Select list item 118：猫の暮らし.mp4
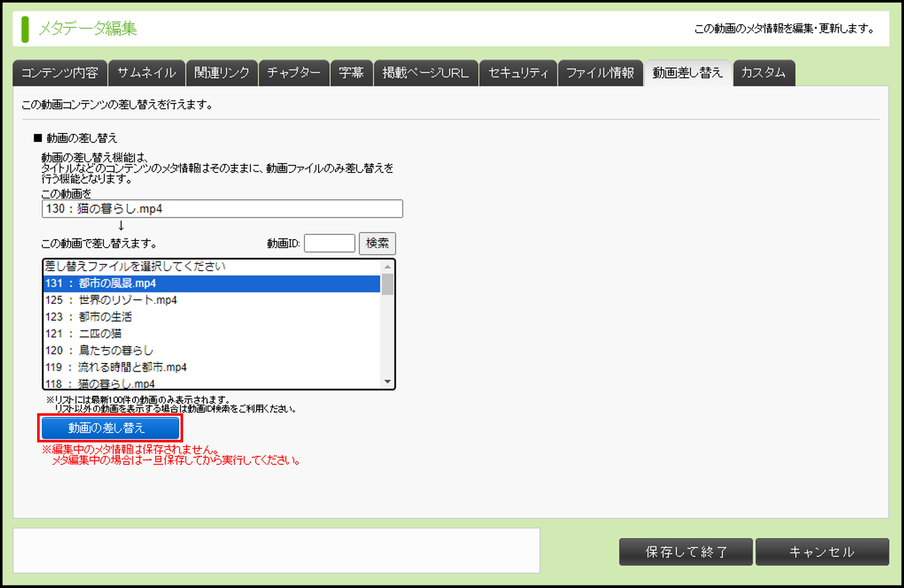This screenshot has height=588, width=904. click(212, 383)
